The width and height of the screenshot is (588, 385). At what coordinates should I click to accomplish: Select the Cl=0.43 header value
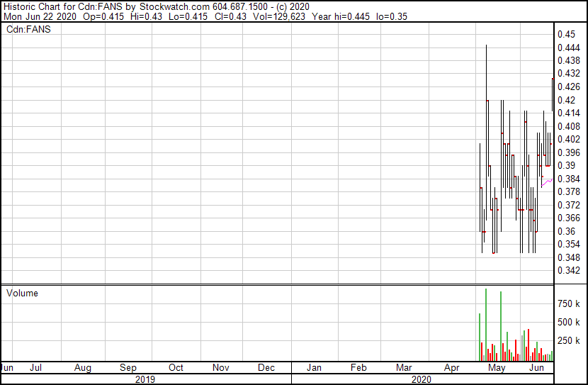[x=231, y=16]
